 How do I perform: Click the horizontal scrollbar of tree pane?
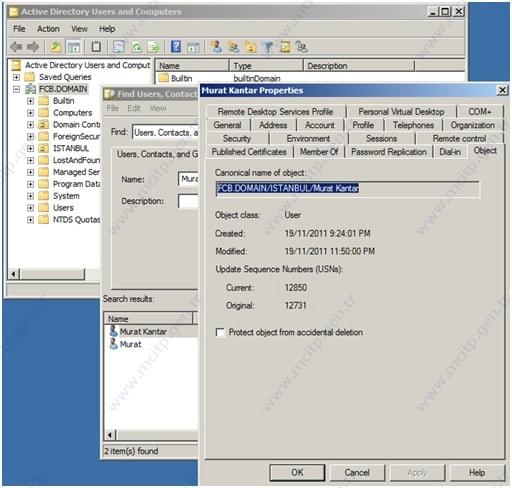(x=52, y=274)
